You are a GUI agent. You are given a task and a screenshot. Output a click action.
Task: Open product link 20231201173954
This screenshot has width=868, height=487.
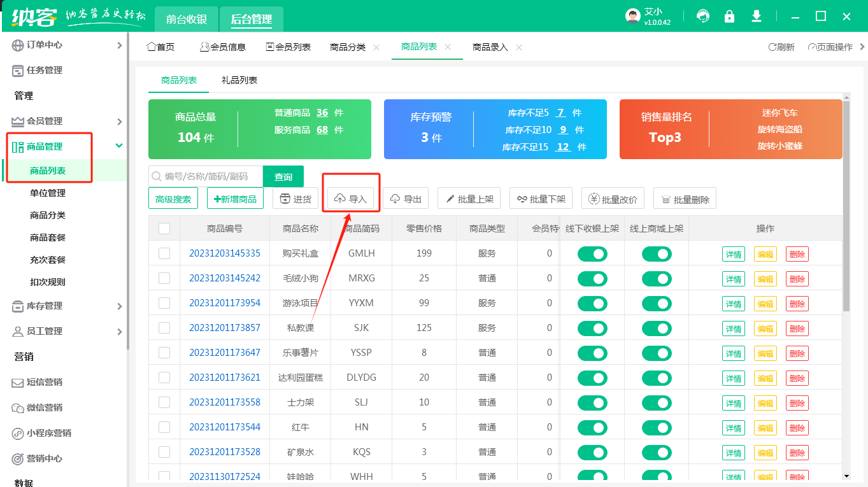point(225,303)
